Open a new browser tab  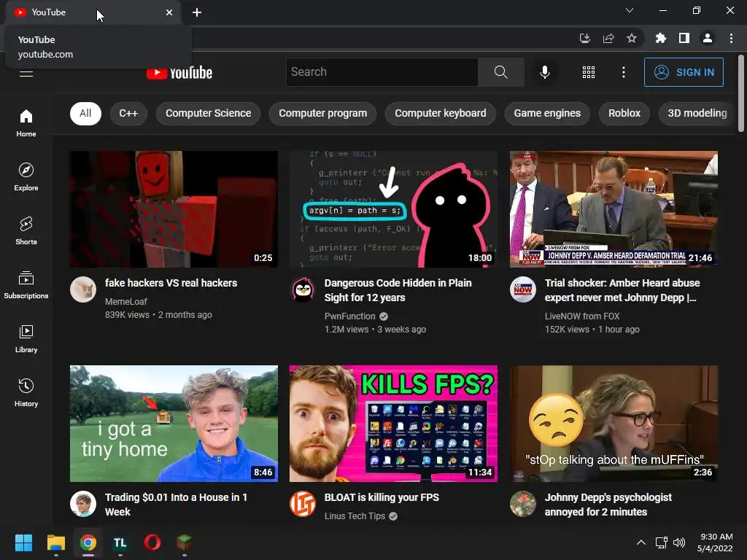[x=197, y=12]
